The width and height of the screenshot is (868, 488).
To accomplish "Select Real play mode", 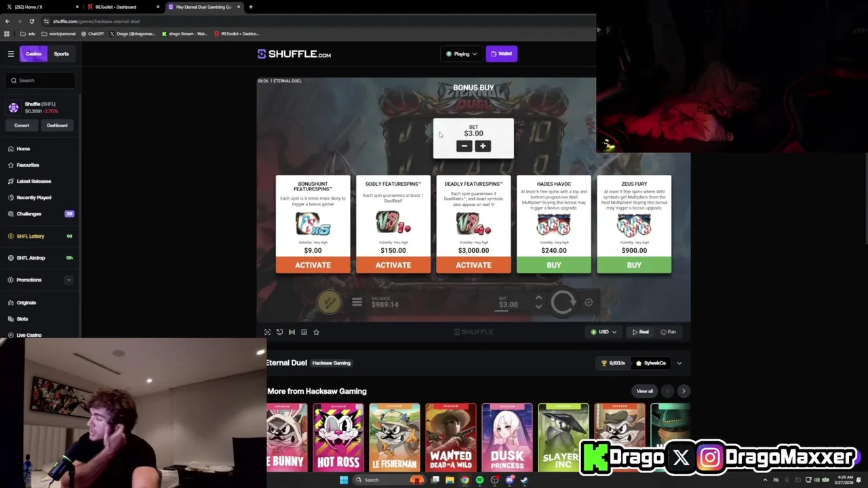I will tap(640, 332).
